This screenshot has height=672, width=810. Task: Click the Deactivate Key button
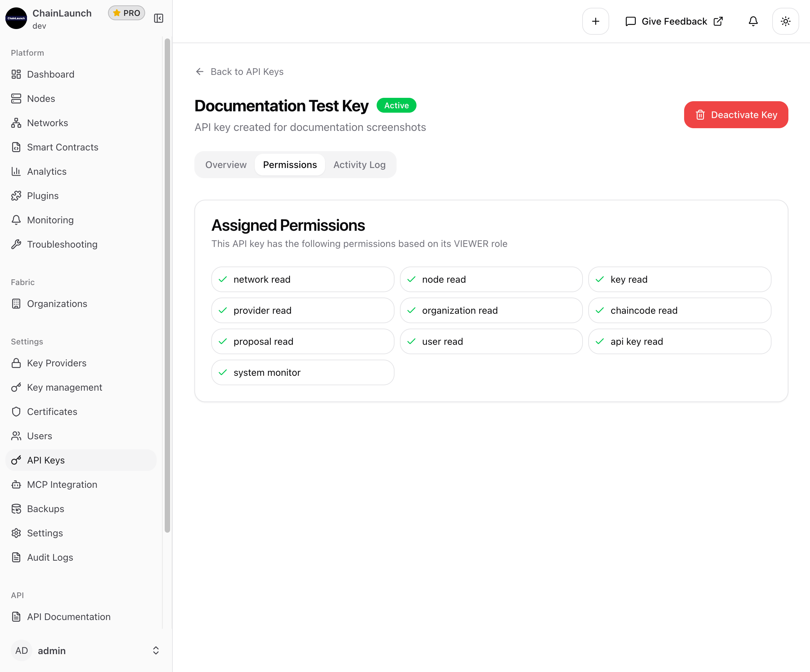pos(735,114)
